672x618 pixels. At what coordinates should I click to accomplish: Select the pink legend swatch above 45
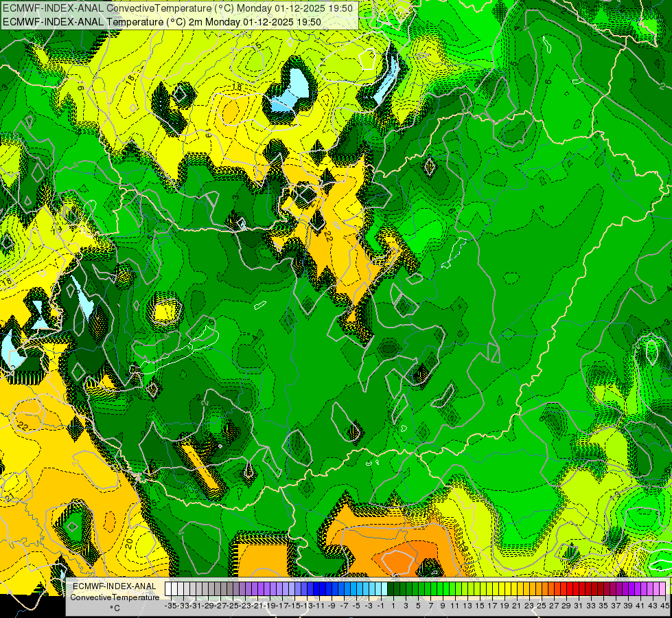tap(662, 589)
